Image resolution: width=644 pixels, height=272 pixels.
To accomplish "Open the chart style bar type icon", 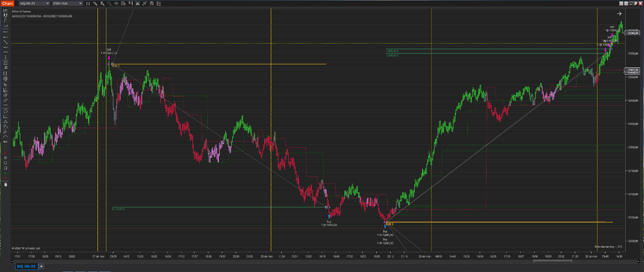I will point(88,3).
